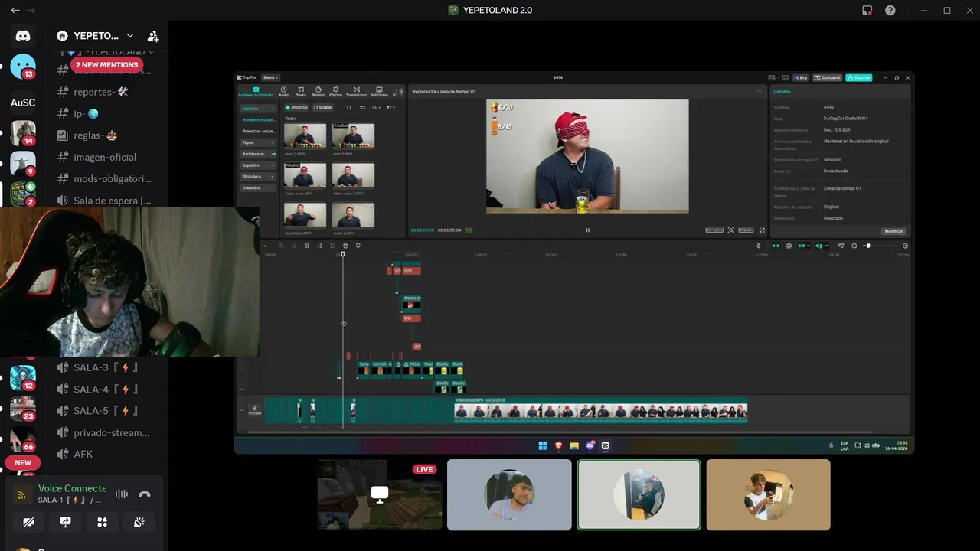Viewport: 980px width, 551px height.
Task: Open the Discord help question mark icon
Action: pos(890,11)
